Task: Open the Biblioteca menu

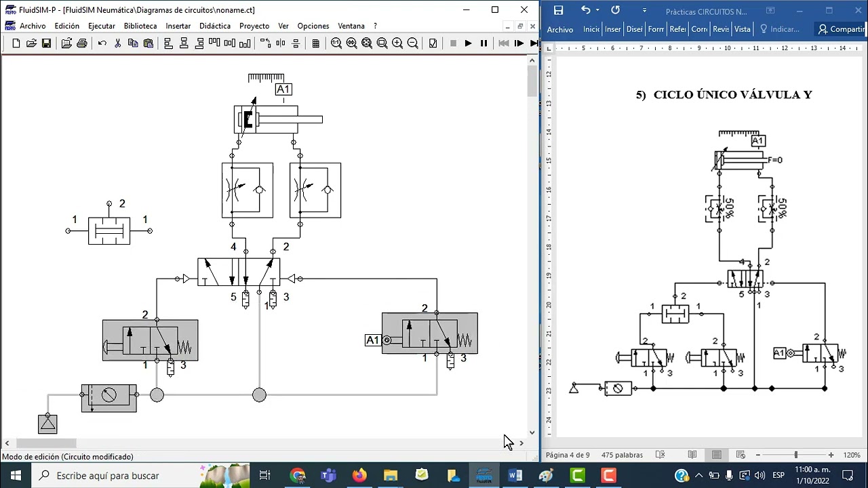Action: tap(140, 26)
